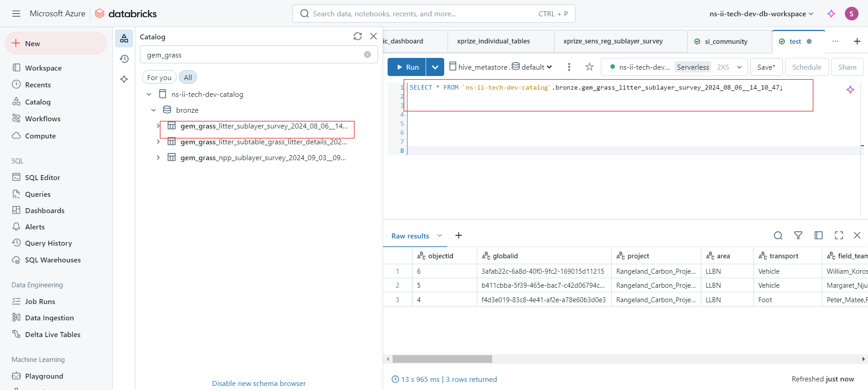Refresh the Catalog panel
This screenshot has height=390, width=868.
(x=358, y=36)
